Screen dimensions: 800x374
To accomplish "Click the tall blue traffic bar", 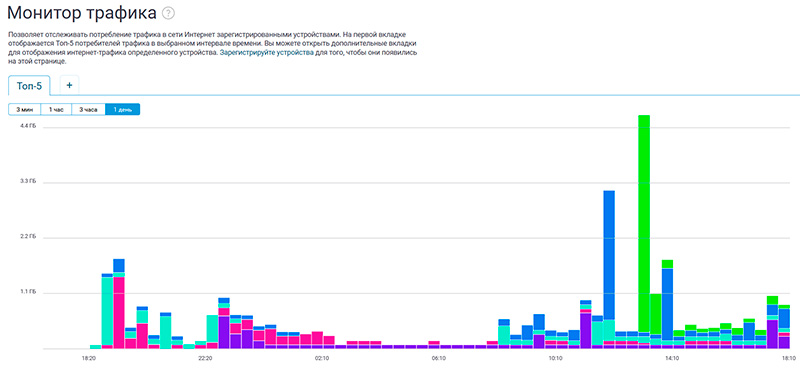I will 609,255.
